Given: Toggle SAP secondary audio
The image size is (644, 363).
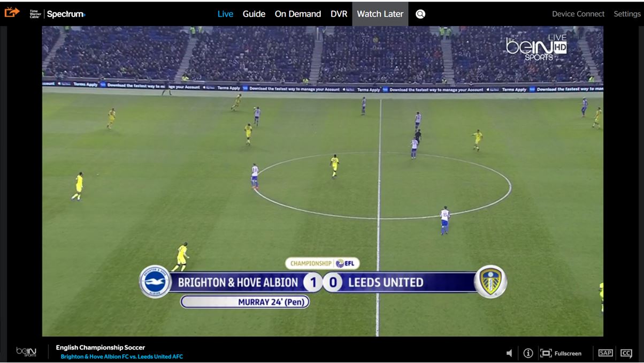Looking at the screenshot, I should [x=605, y=353].
